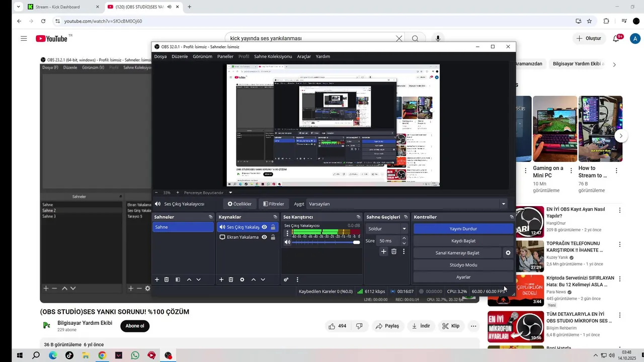Open virtual camera settings gear
The width and height of the screenshot is (644, 362).
[508, 253]
